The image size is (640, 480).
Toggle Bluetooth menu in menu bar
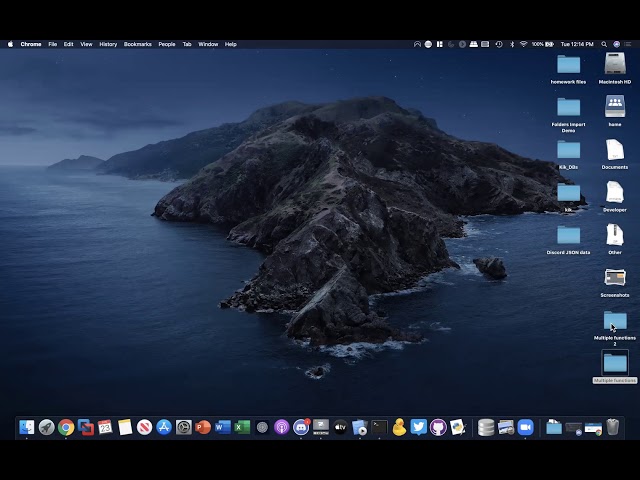(x=511, y=44)
